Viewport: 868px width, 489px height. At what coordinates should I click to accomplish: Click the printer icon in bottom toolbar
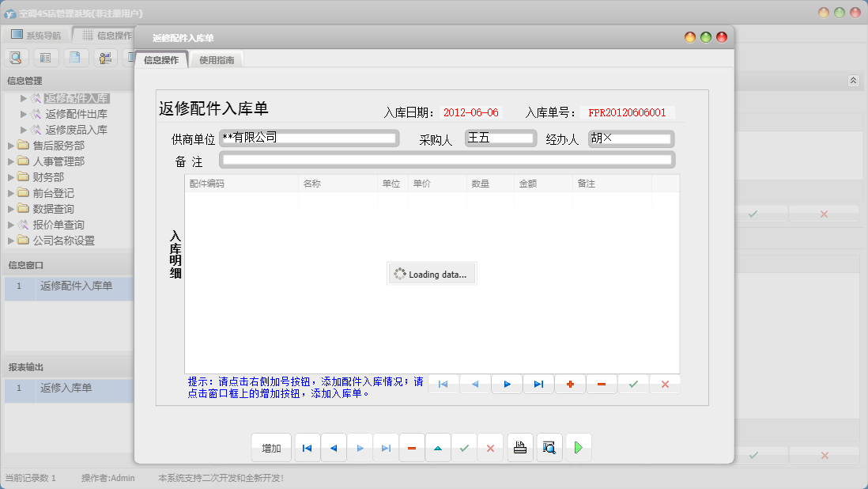pyautogui.click(x=519, y=447)
